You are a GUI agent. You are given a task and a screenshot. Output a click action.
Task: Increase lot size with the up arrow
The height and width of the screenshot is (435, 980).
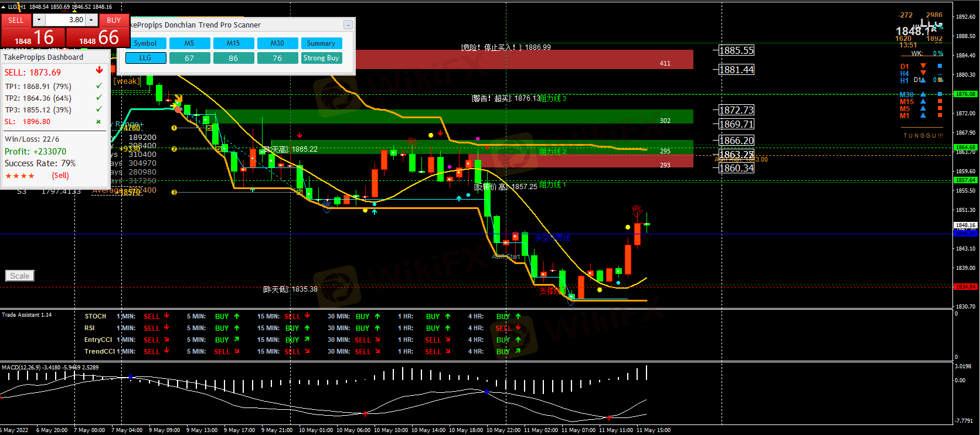point(91,20)
